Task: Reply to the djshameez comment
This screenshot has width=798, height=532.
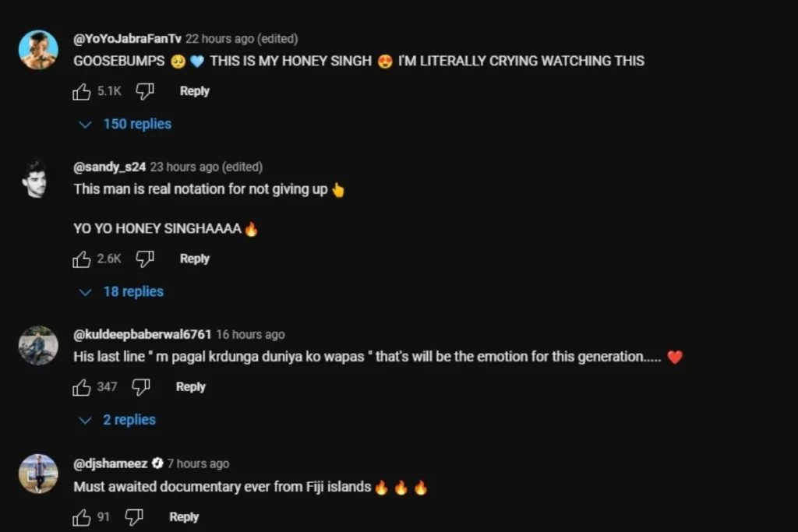Action: pyautogui.click(x=184, y=516)
